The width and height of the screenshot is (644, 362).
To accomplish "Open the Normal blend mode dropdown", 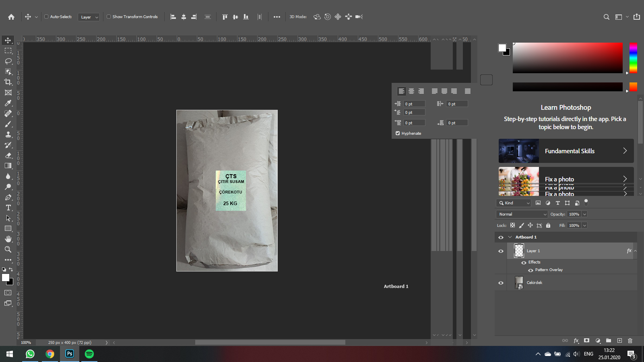I will (522, 214).
